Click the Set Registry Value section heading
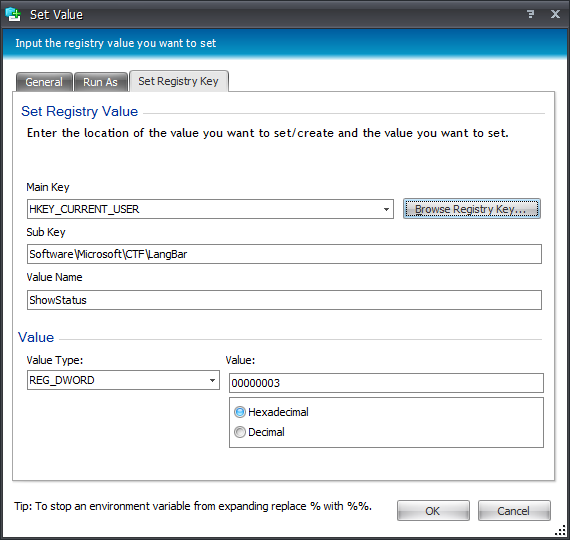This screenshot has width=570, height=540. [x=80, y=111]
